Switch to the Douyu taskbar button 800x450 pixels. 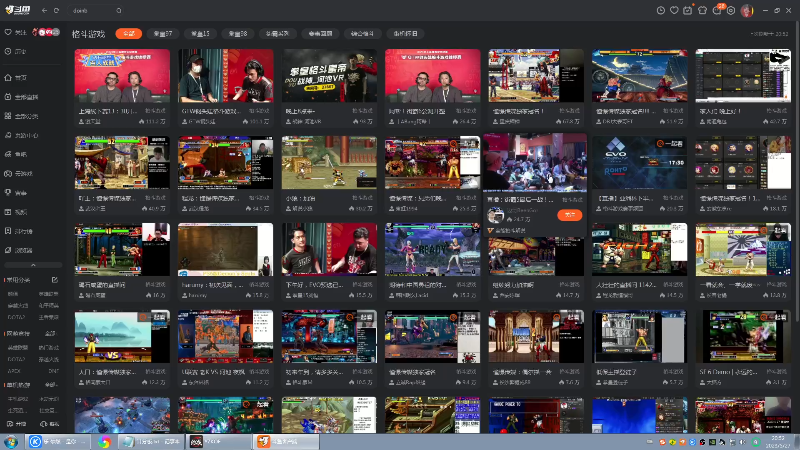[x=287, y=441]
